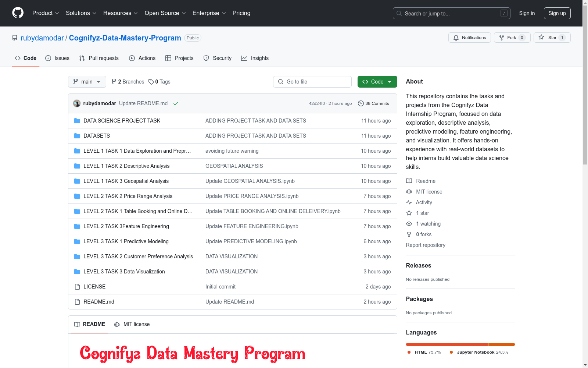Click the orange HTML segment of the language bar

tap(447, 344)
